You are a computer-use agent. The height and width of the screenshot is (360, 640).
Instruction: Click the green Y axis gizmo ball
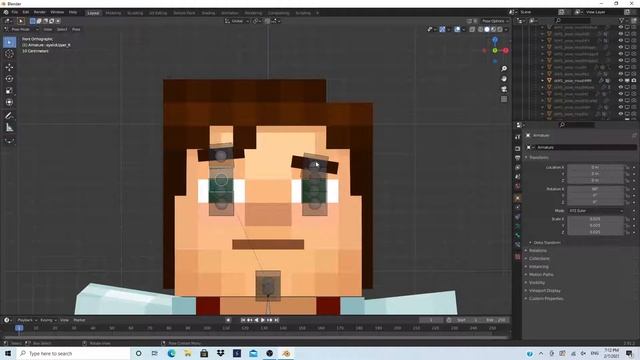coord(495,51)
